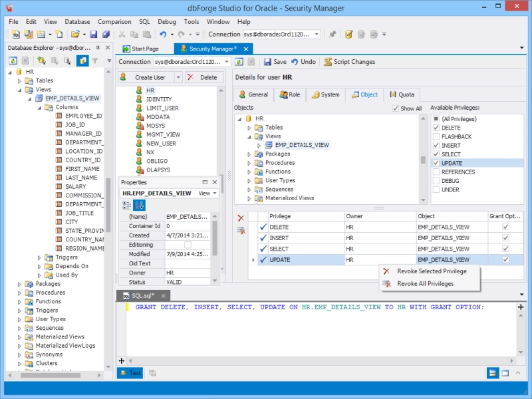Click the Objects tree vertical scrollbar thumb
The image size is (532, 399).
[x=423, y=160]
